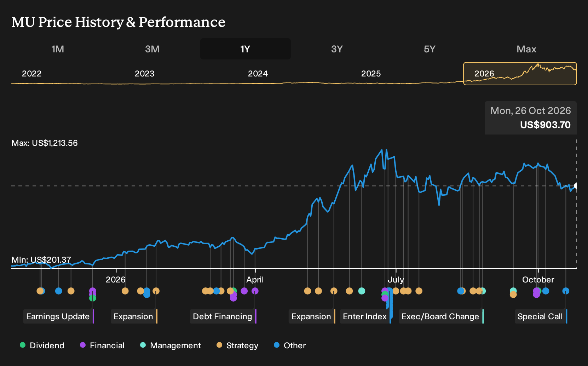The height and width of the screenshot is (366, 588).
Task: Click the purple financial marker under April
Action: 255,291
